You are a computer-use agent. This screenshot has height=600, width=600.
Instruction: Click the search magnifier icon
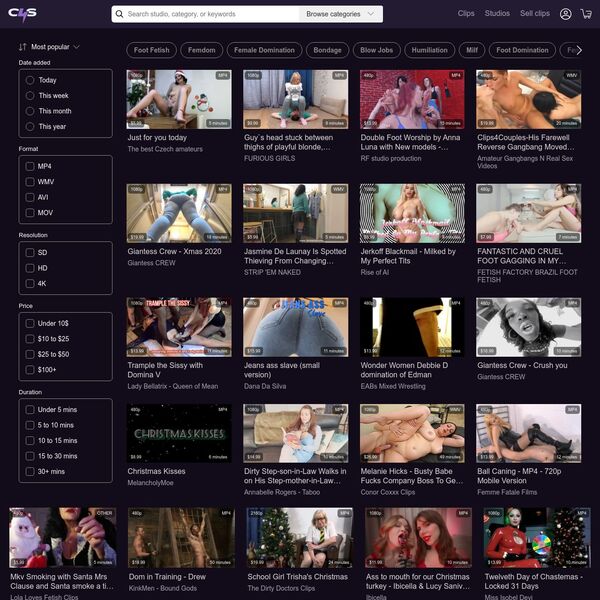click(120, 15)
